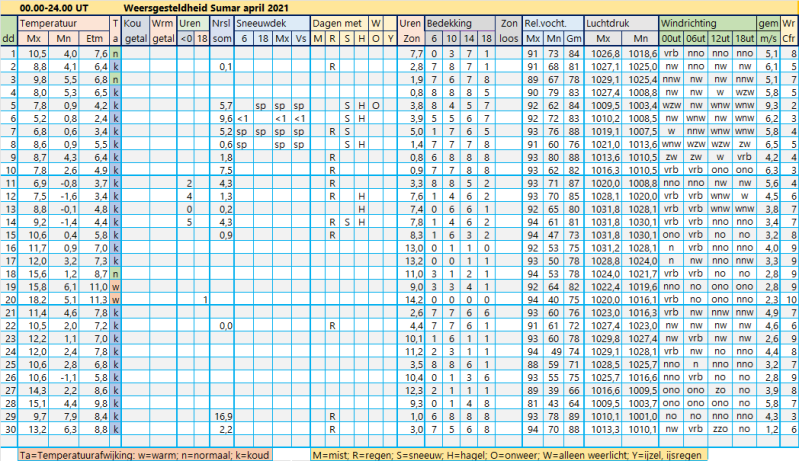Click humidity minimum '39' on day 27
Screen dimensions: 799x461
point(554,390)
